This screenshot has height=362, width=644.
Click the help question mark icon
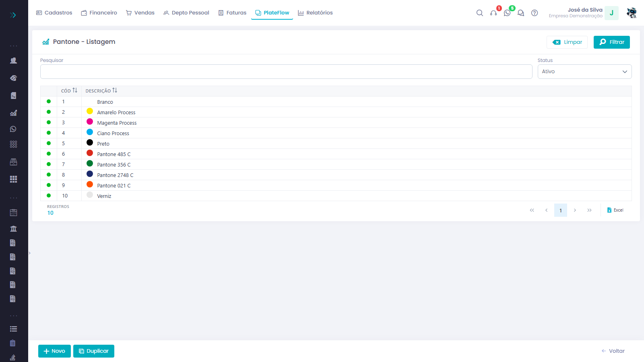coord(535,13)
